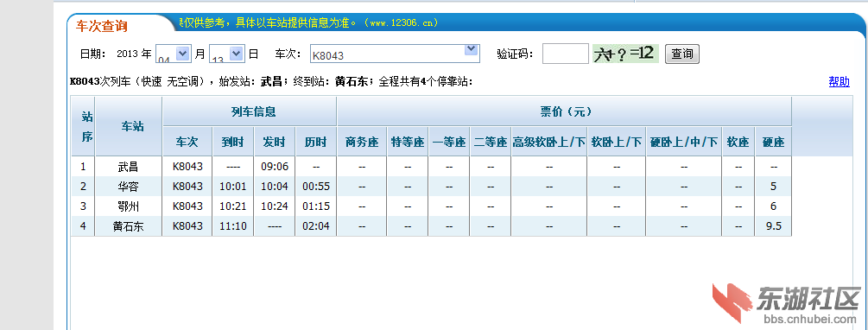Click the 查询 button
This screenshot has width=868, height=330.
tap(682, 54)
